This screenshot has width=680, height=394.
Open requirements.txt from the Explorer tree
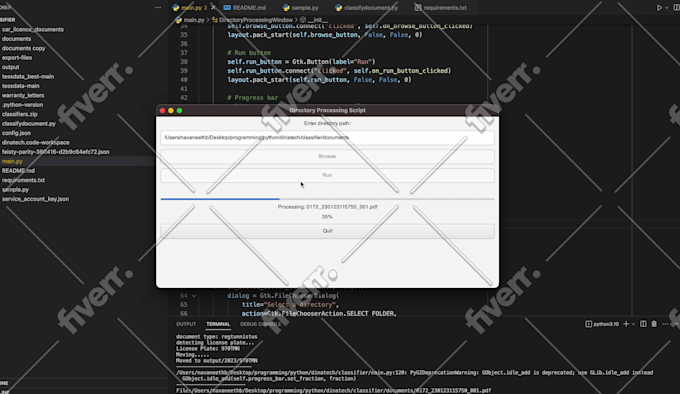pyautogui.click(x=23, y=180)
